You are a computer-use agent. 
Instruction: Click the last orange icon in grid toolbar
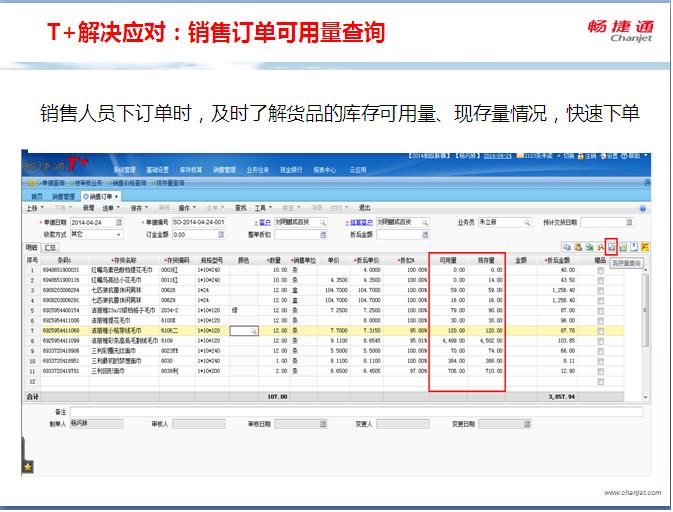click(644, 247)
